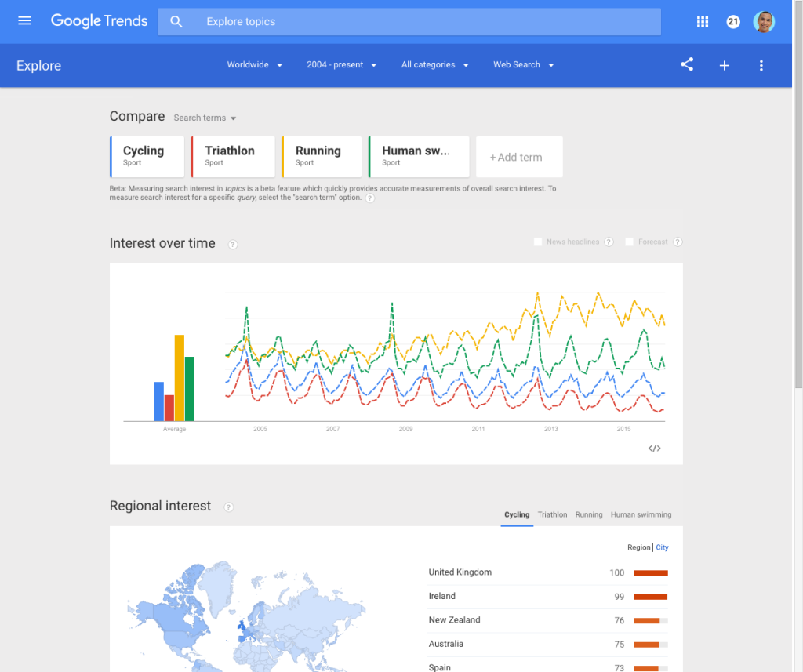Viewport: 803px width, 672px height.
Task: Click the share icon
Action: (x=687, y=65)
